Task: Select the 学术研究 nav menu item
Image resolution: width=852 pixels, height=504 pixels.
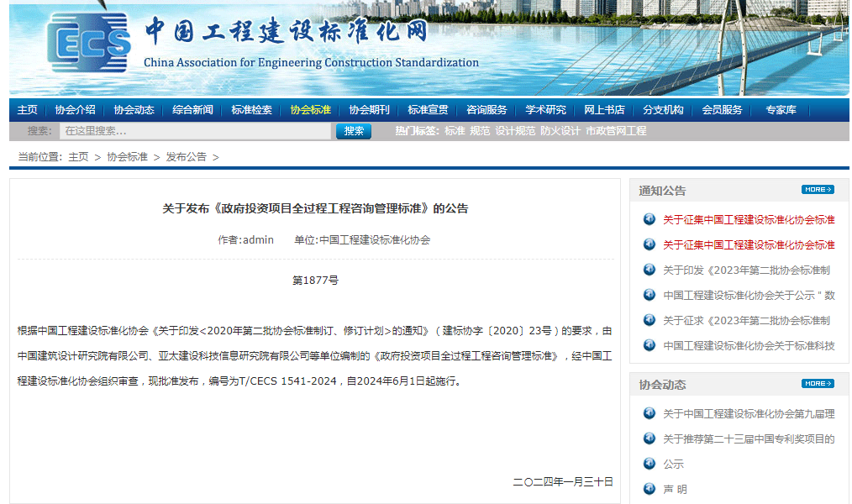Action: tap(545, 110)
